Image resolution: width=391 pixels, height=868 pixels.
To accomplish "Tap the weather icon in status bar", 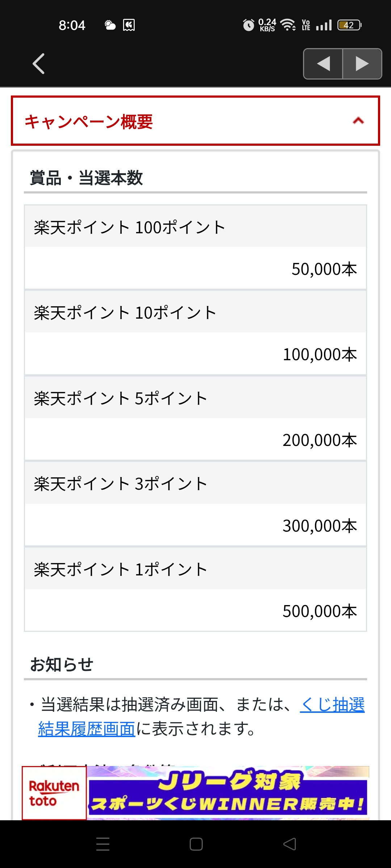I will tap(110, 25).
